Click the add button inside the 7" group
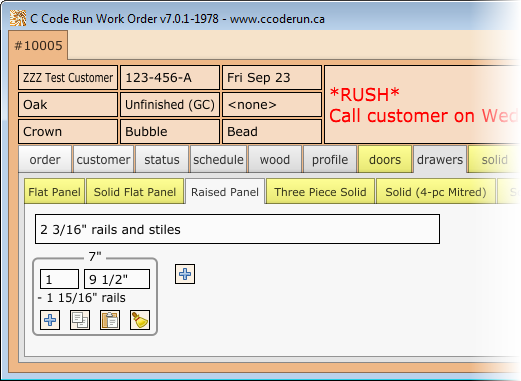Screen dimensions: 521x381 [x=50, y=320]
